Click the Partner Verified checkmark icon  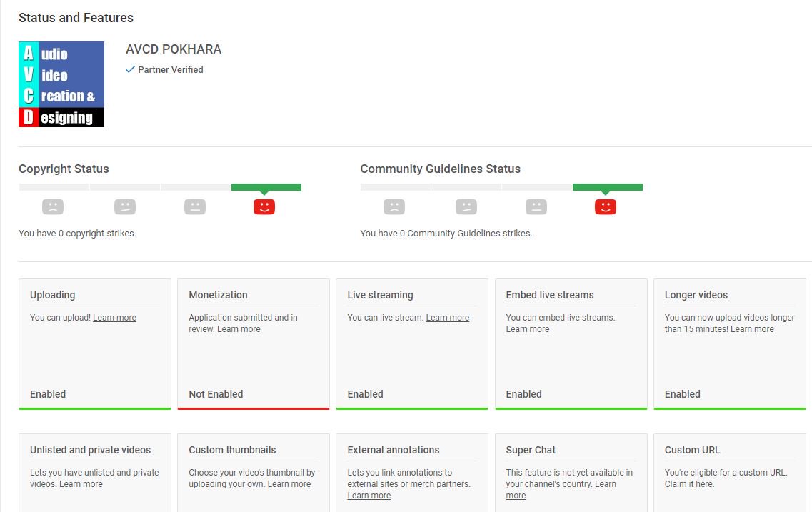(130, 69)
